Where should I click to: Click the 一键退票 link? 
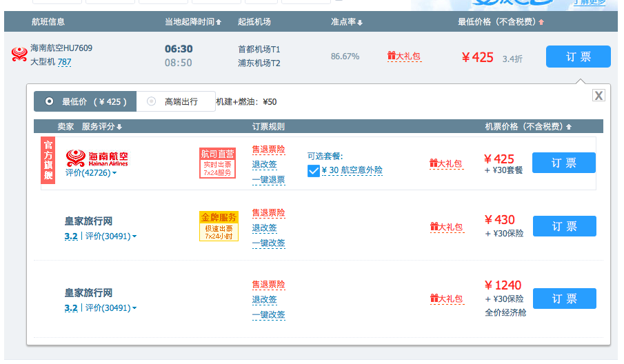click(x=269, y=180)
